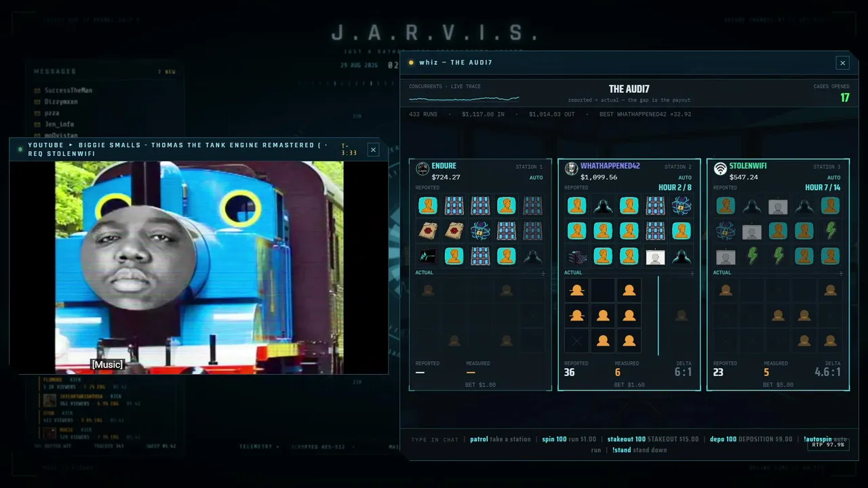Image resolution: width=868 pixels, height=488 pixels.
Task: Click the BET $1.00 label
Action: click(480, 385)
